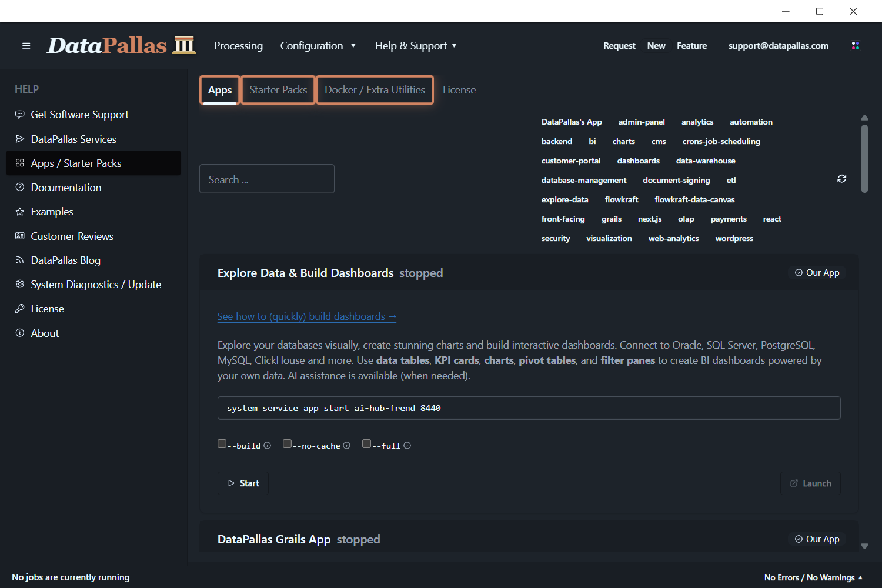Viewport: 882px width, 588px height.
Task: Enable the --build checkbox
Action: pyautogui.click(x=222, y=444)
